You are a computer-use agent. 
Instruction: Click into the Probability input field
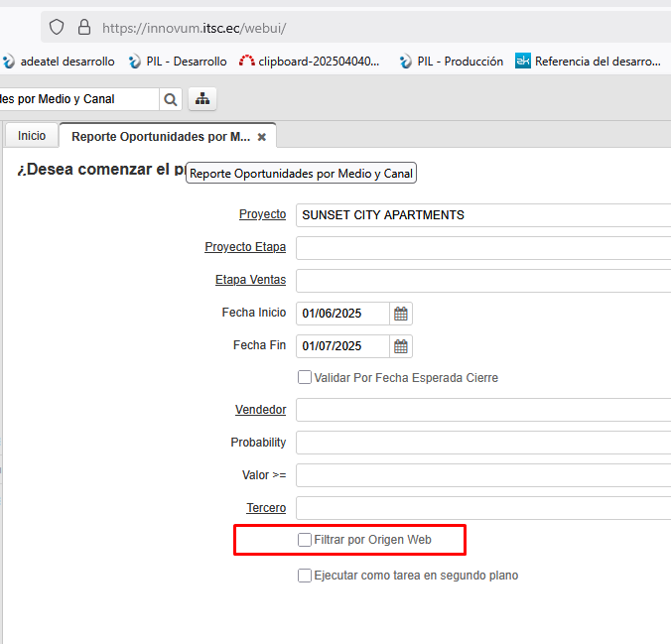pyautogui.click(x=483, y=443)
